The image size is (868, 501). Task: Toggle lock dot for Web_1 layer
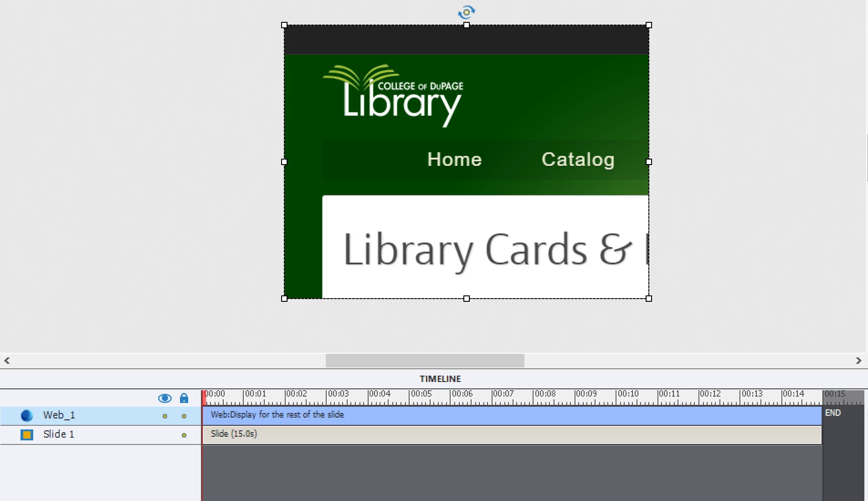click(184, 416)
